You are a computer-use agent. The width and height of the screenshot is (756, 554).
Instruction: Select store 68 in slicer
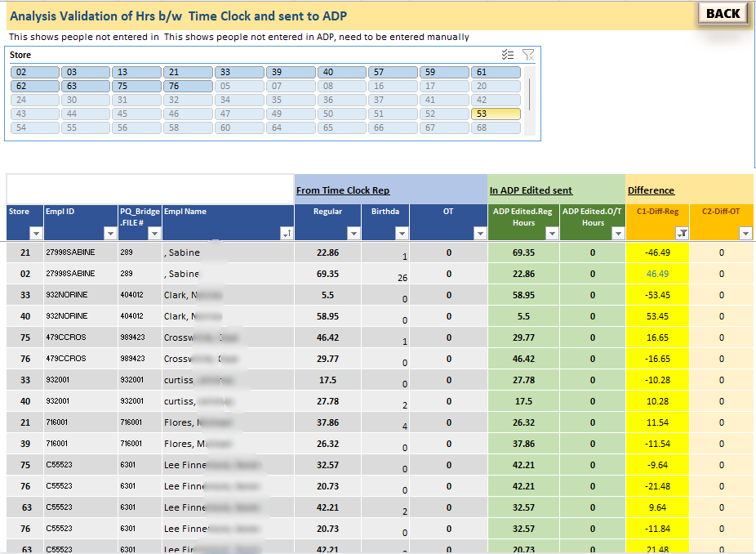click(496, 128)
